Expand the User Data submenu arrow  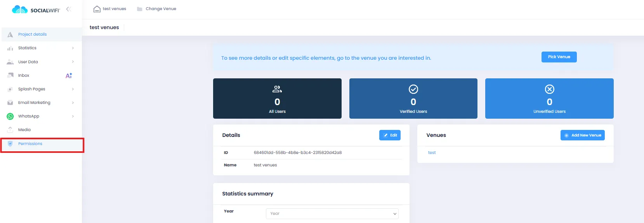(x=73, y=62)
